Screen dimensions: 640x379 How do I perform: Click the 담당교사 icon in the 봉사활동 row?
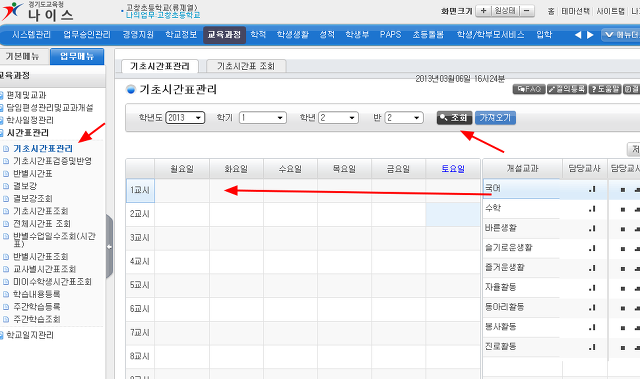tap(592, 327)
